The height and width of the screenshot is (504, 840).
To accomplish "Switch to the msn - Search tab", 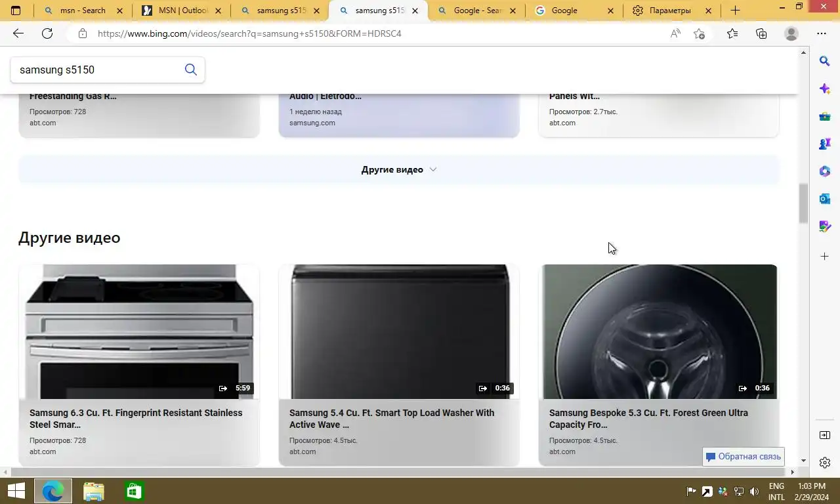I will click(83, 10).
